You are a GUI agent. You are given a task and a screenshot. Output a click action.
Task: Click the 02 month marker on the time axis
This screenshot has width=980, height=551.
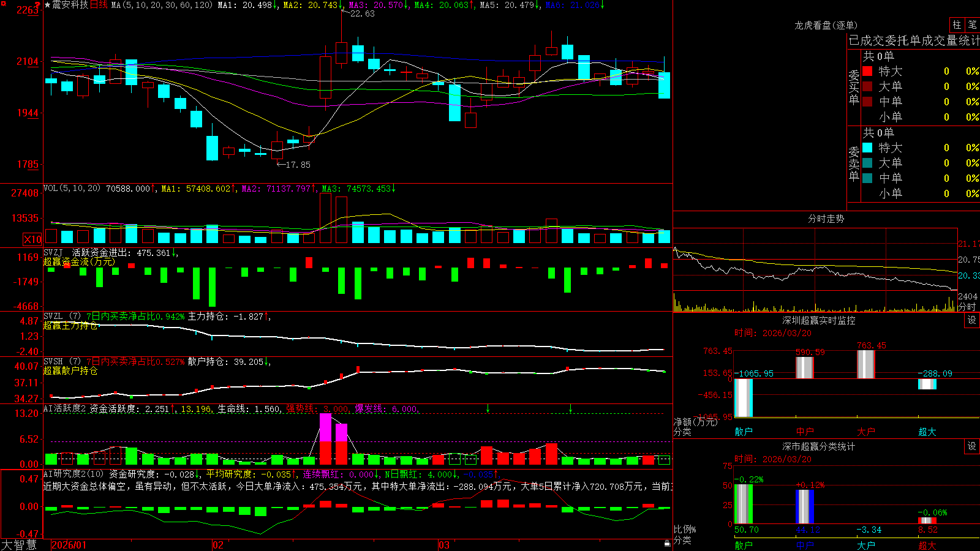click(x=218, y=545)
